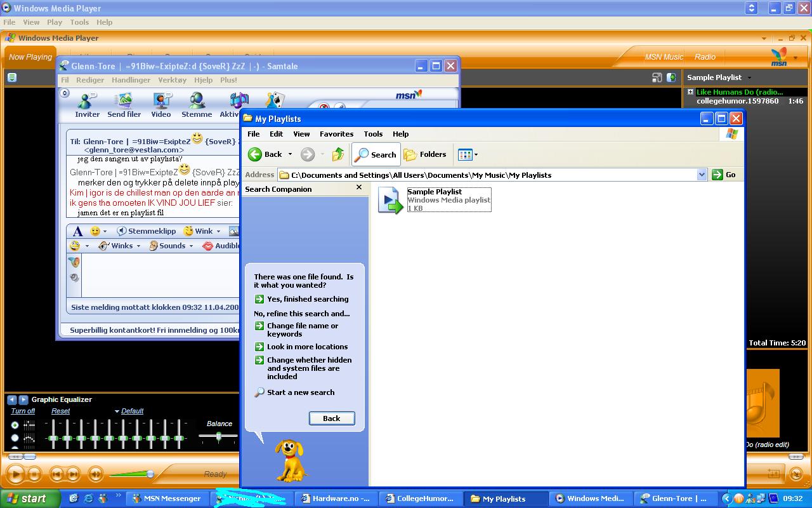Image resolution: width=812 pixels, height=508 pixels.
Task: Click the Start button on taskbar
Action: [x=30, y=498]
